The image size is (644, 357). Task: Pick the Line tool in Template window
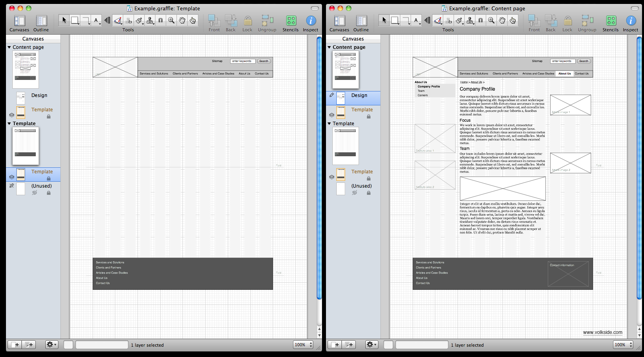coord(86,20)
